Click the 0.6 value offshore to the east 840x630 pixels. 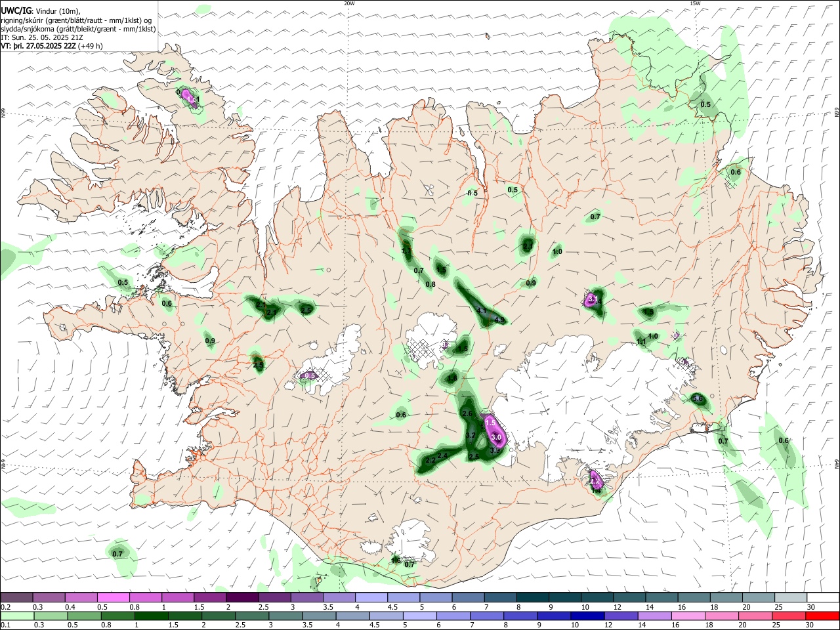(783, 440)
